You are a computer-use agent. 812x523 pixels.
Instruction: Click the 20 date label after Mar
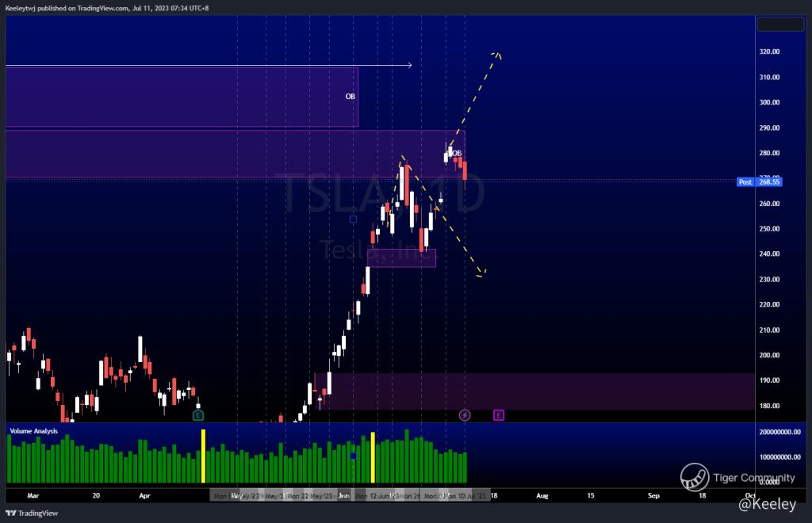pyautogui.click(x=96, y=495)
